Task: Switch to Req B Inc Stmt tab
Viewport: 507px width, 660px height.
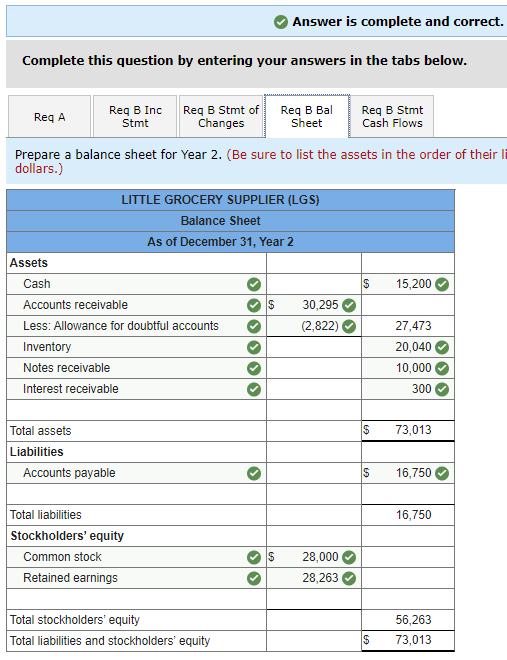Action: point(135,117)
